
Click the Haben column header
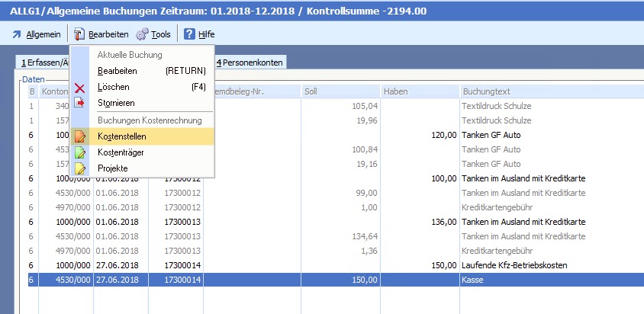click(418, 91)
